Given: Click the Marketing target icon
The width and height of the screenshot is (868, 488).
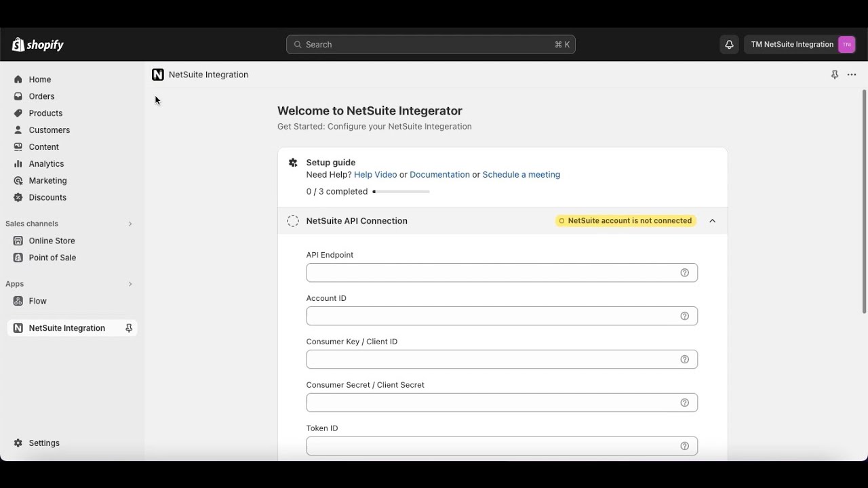Looking at the screenshot, I should 18,181.
